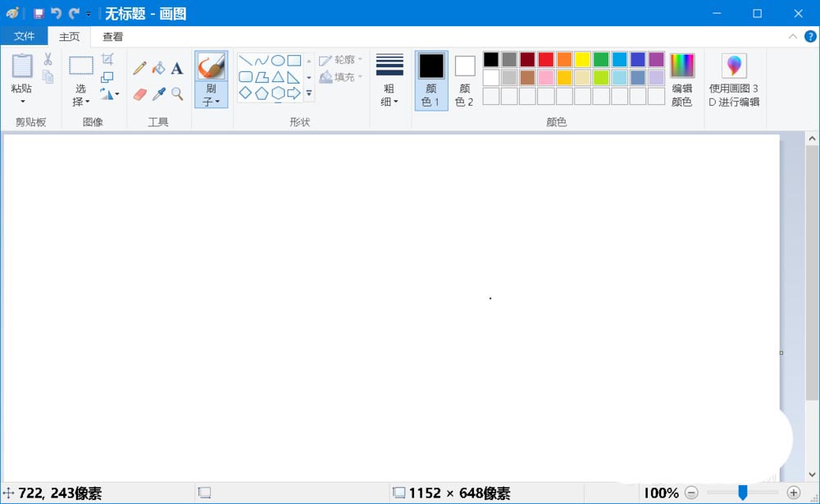
Task: Click the Save icon in quick access toolbar
Action: 39,14
